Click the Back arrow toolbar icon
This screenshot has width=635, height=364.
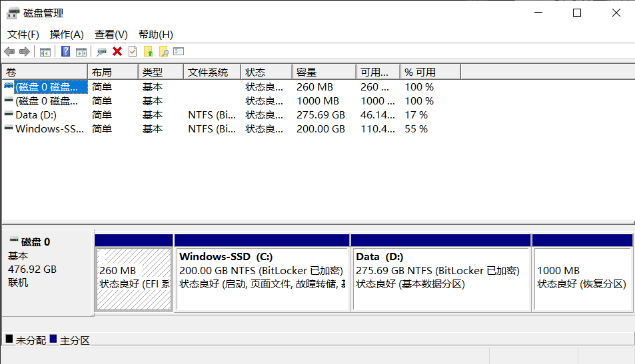pyautogui.click(x=9, y=52)
